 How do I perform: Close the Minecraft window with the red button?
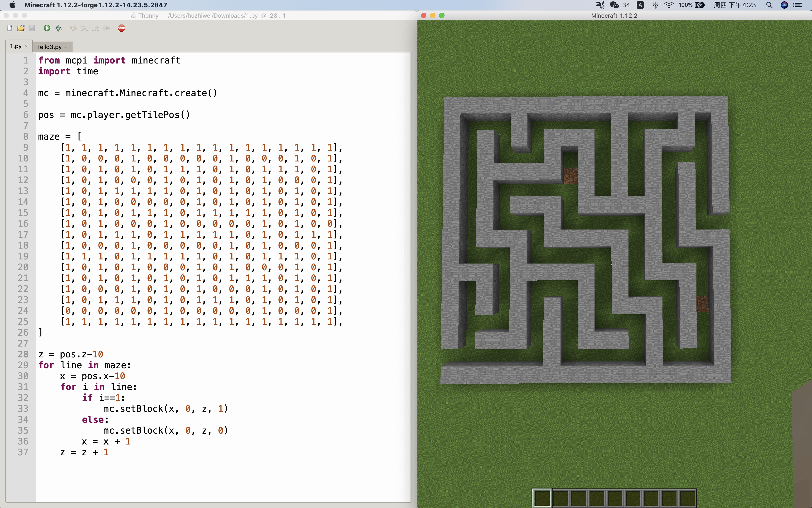[x=423, y=15]
